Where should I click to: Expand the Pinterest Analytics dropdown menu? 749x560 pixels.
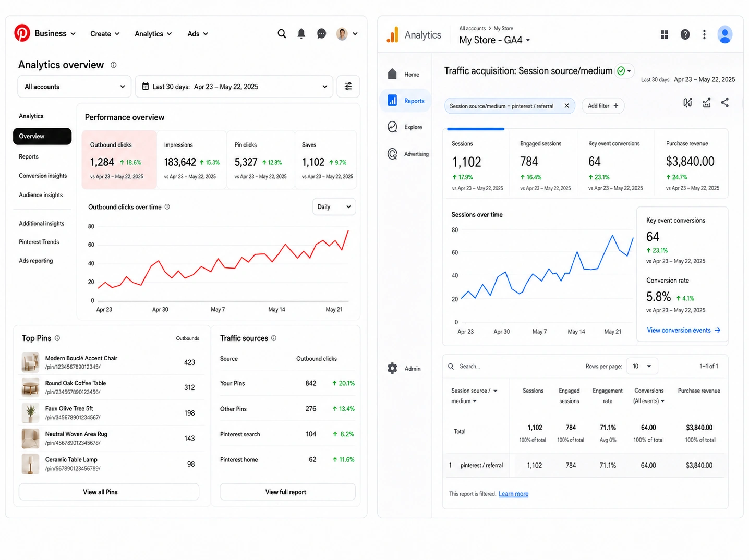(x=153, y=34)
